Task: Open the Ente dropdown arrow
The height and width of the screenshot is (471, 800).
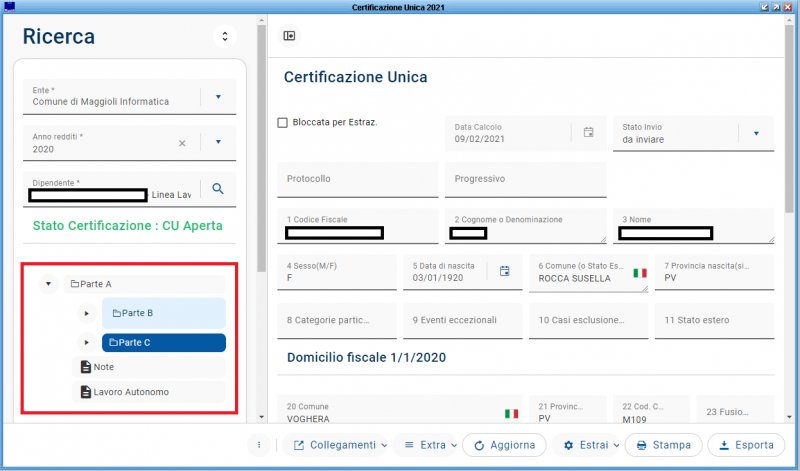Action: point(218,97)
